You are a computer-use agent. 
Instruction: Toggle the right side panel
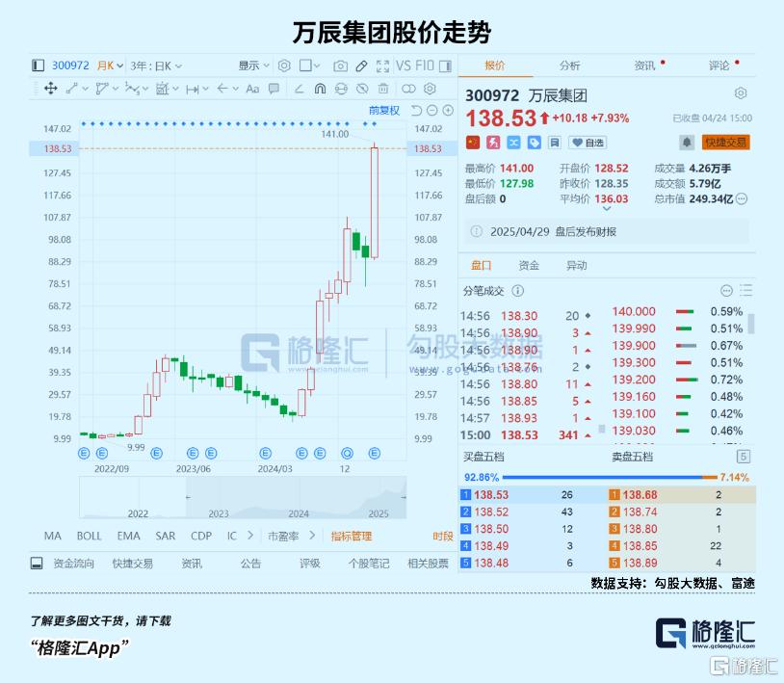(444, 66)
